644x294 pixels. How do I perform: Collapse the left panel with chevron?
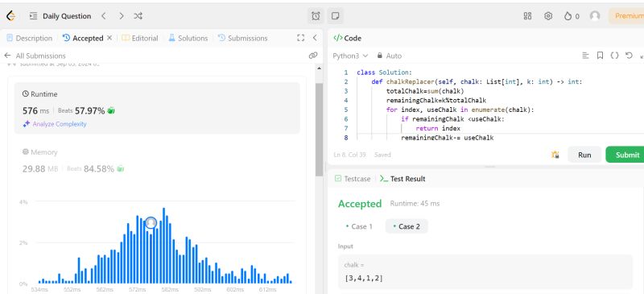pos(315,38)
